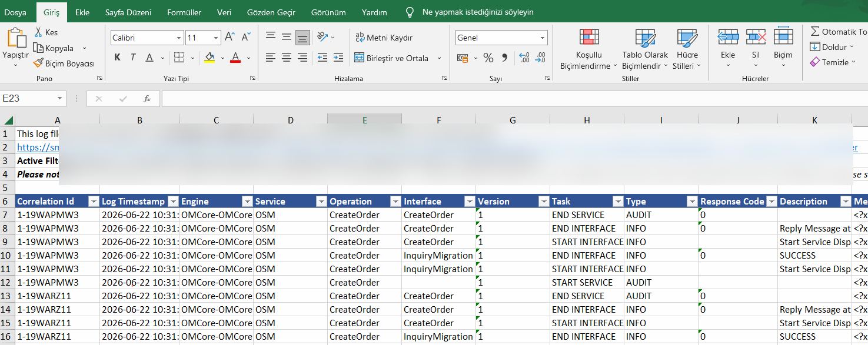The image size is (868, 345).
Task: Switch to Sayfa Düzeni tab
Action: [x=128, y=12]
